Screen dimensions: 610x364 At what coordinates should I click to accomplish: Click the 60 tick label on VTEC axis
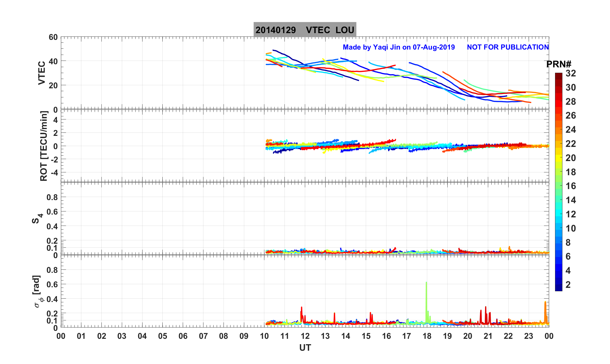[x=53, y=37]
